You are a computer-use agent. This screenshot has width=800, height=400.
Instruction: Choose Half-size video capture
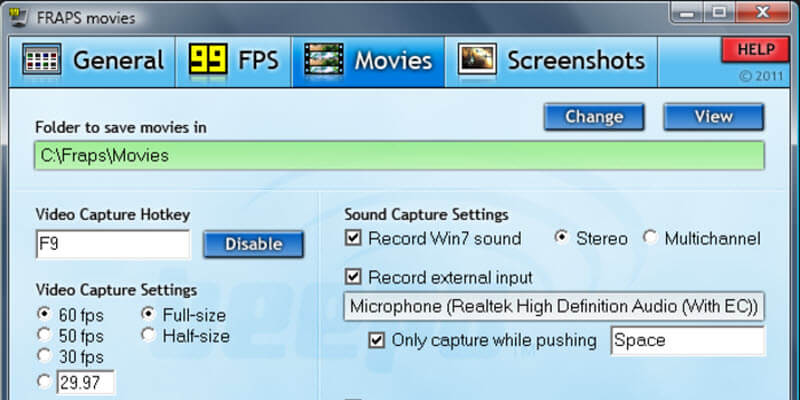point(148,335)
